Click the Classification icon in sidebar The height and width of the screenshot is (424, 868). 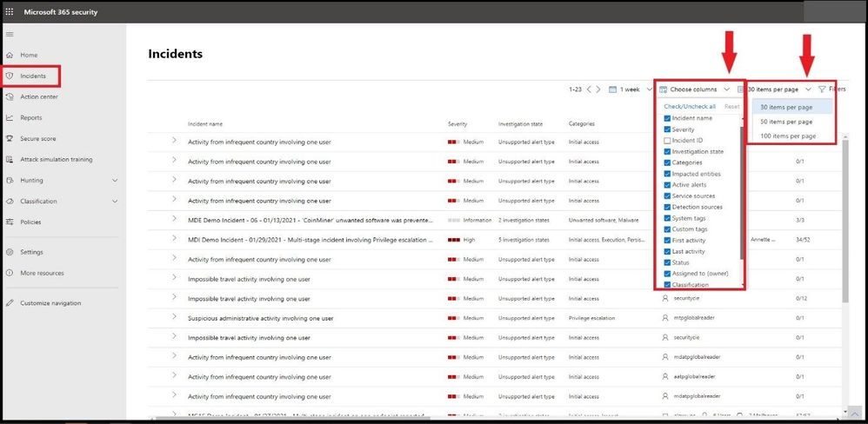[10, 202]
